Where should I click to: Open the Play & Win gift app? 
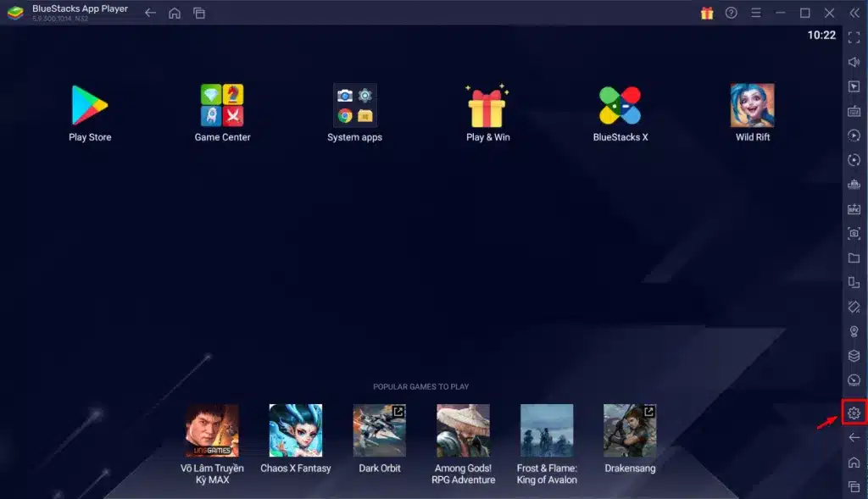(487, 104)
